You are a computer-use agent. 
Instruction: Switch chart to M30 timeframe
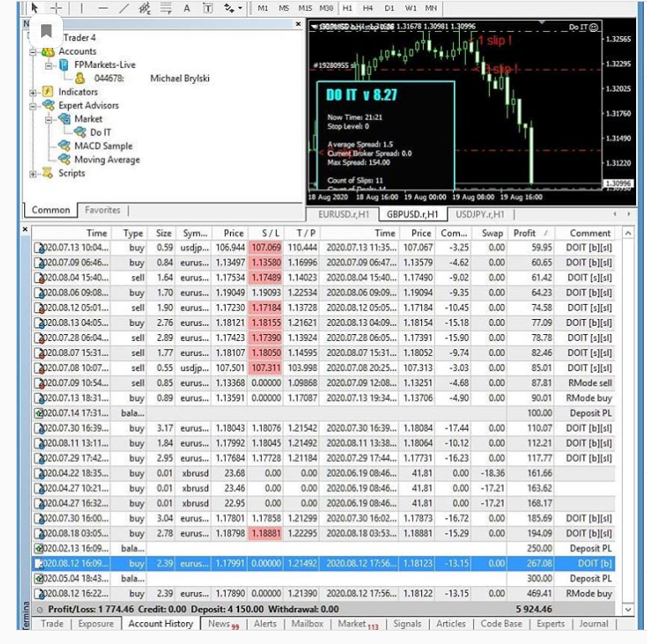[326, 8]
